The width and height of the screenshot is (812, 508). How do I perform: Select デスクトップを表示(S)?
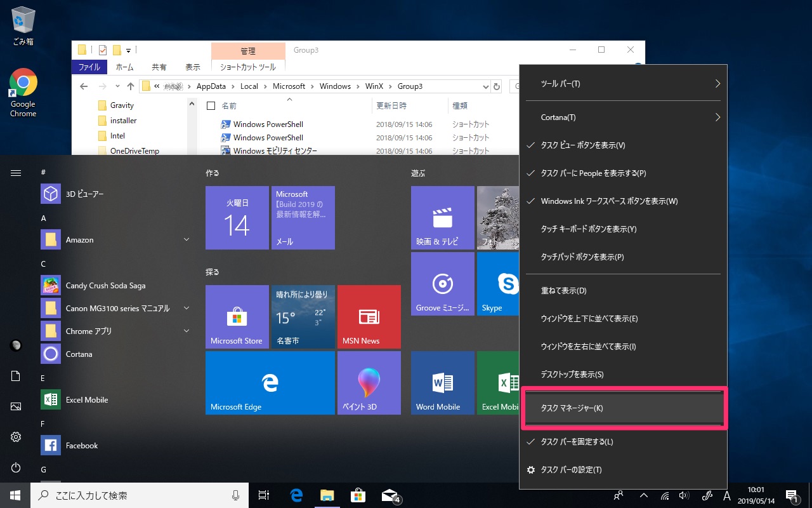623,375
